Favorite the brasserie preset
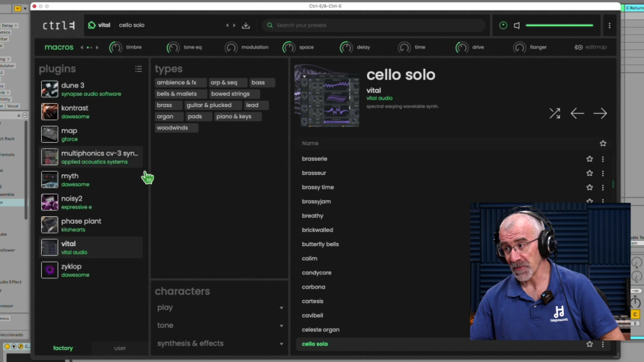Image resolution: width=644 pixels, height=362 pixels. click(590, 159)
